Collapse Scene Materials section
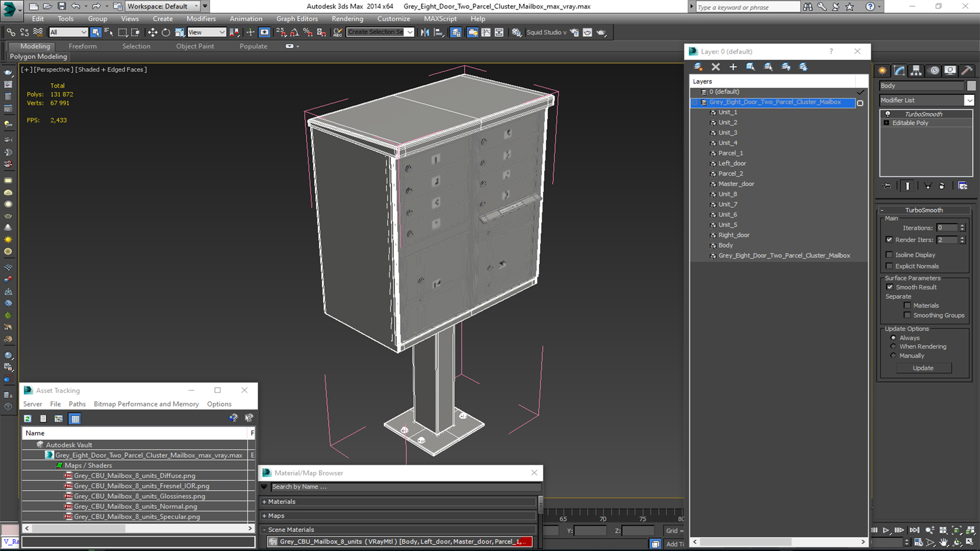The image size is (980, 551). click(264, 530)
